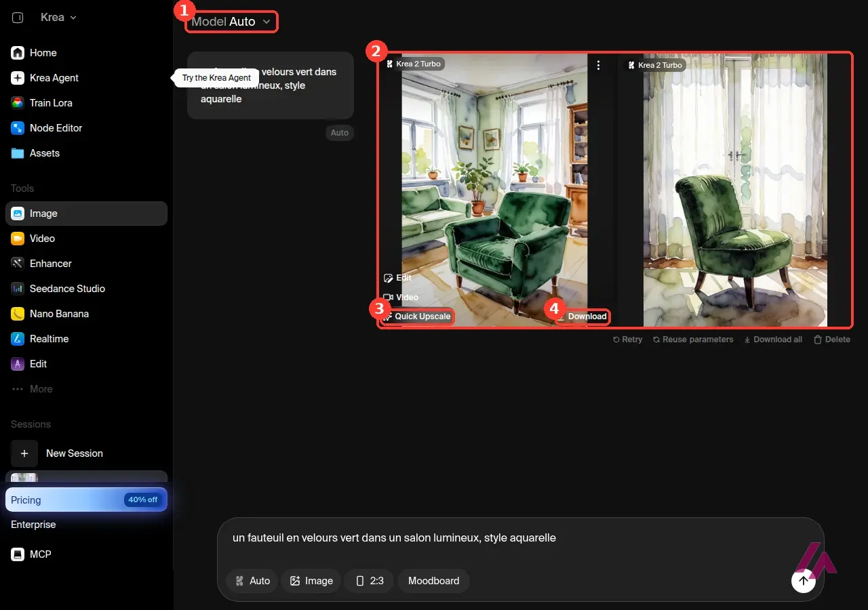Open the Assets folder
The width and height of the screenshot is (868, 610).
click(86, 153)
